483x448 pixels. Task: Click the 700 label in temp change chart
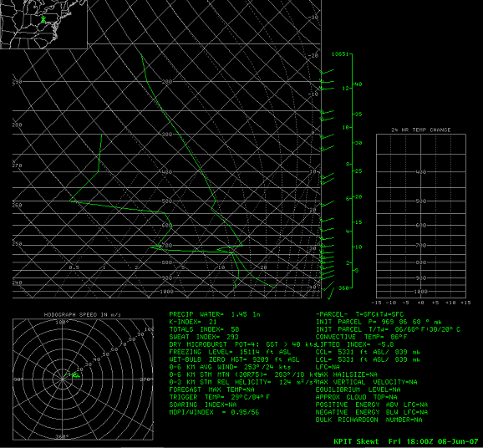(421, 246)
